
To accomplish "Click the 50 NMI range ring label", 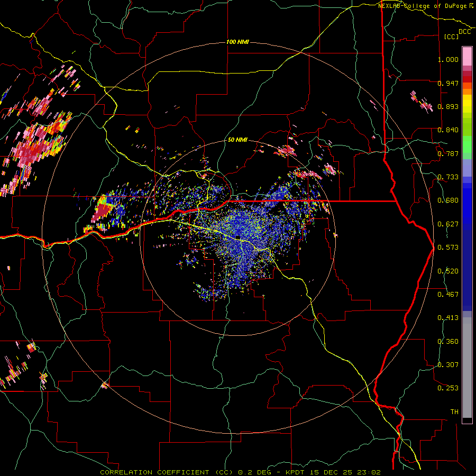I will tap(237, 140).
